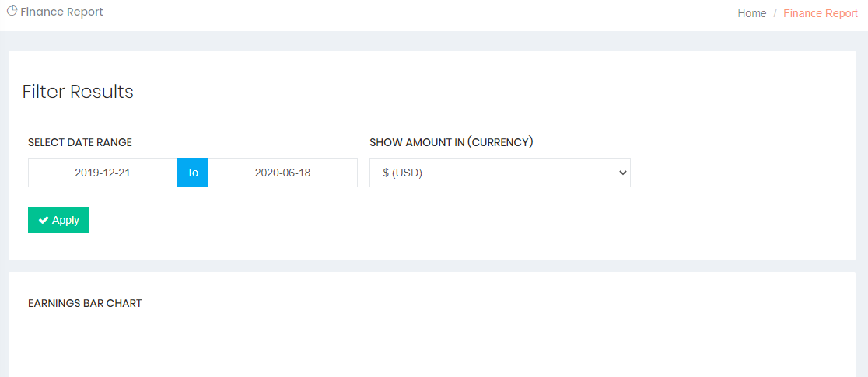Focus the end date field 2020-06-18
Image resolution: width=868 pixels, height=377 pixels.
[x=282, y=173]
